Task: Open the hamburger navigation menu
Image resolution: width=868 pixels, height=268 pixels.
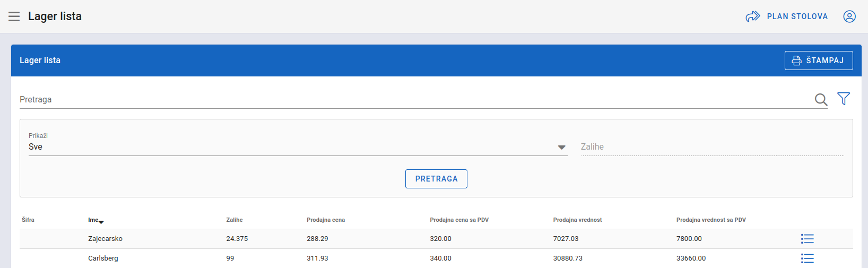Action: tap(14, 16)
